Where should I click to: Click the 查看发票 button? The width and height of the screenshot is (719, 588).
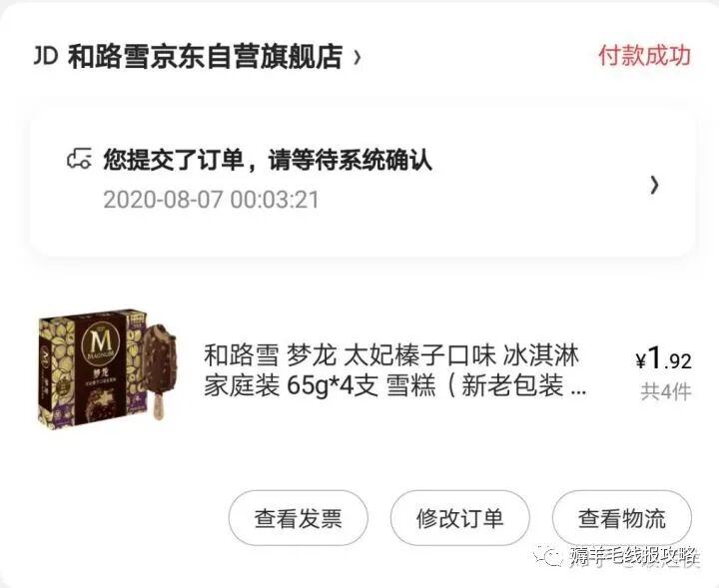[298, 518]
